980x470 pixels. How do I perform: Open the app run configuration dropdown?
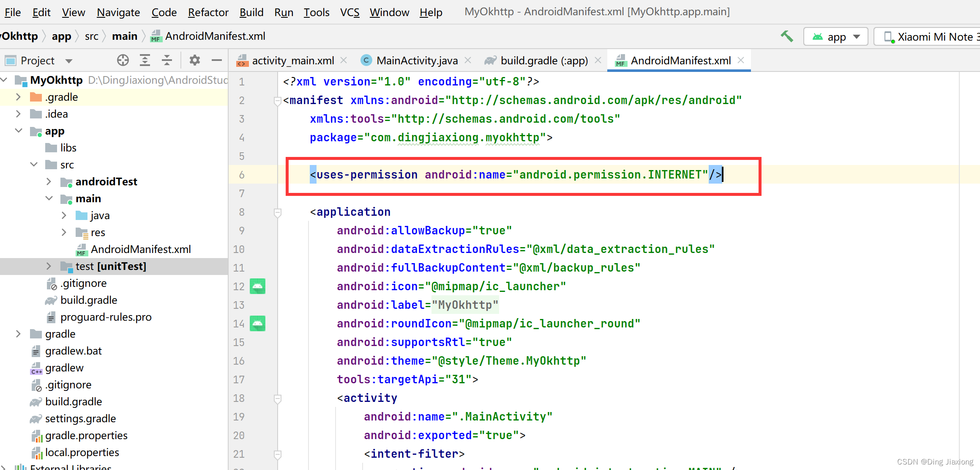click(x=835, y=37)
